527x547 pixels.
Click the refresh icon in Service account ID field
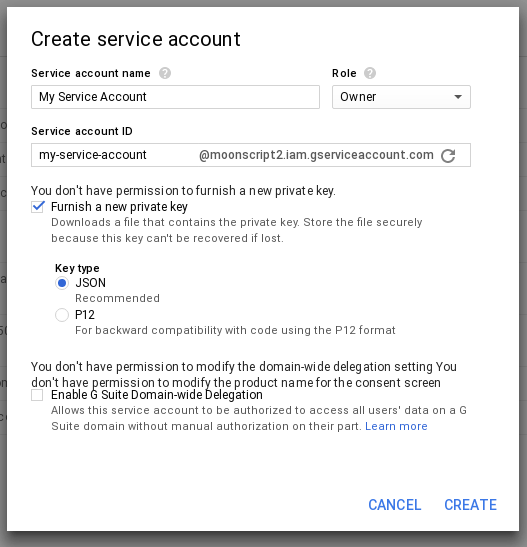[x=448, y=156]
